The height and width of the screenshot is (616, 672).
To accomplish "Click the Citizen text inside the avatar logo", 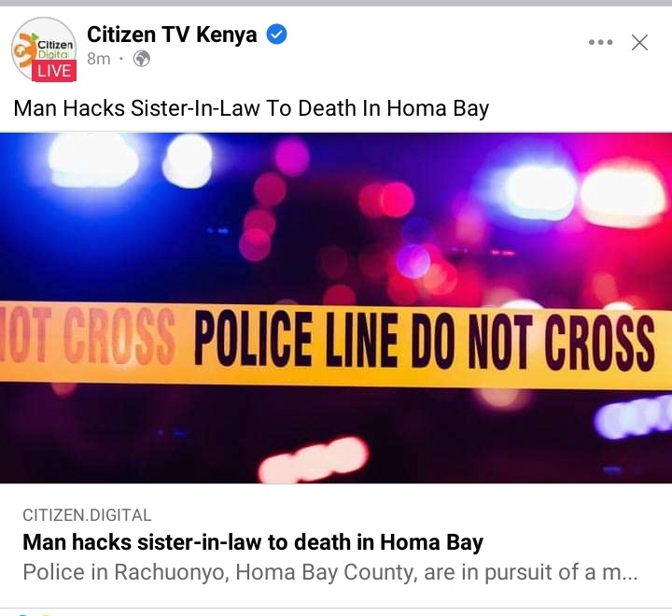I will pos(55,45).
